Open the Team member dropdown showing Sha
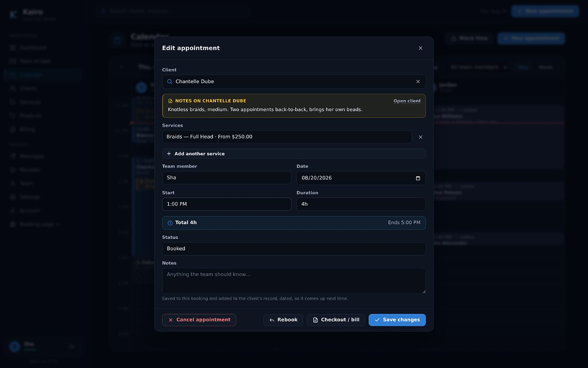Image resolution: width=588 pixels, height=368 pixels. (226, 178)
